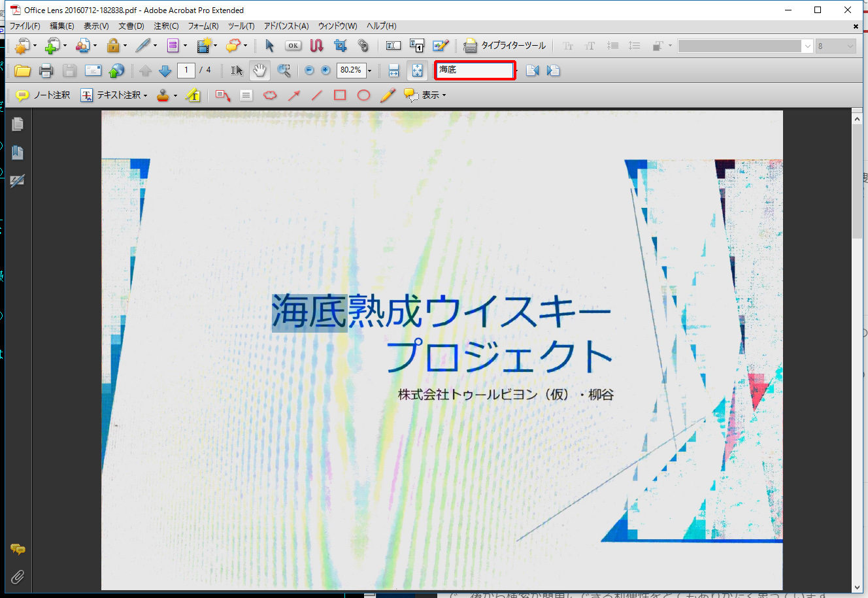The image size is (868, 598).
Task: Select the Crop tool
Action: coord(340,46)
